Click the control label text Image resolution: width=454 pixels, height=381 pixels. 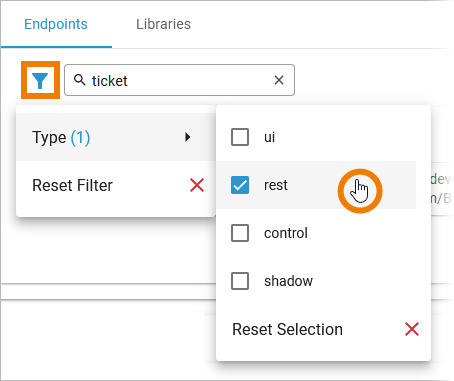click(286, 233)
